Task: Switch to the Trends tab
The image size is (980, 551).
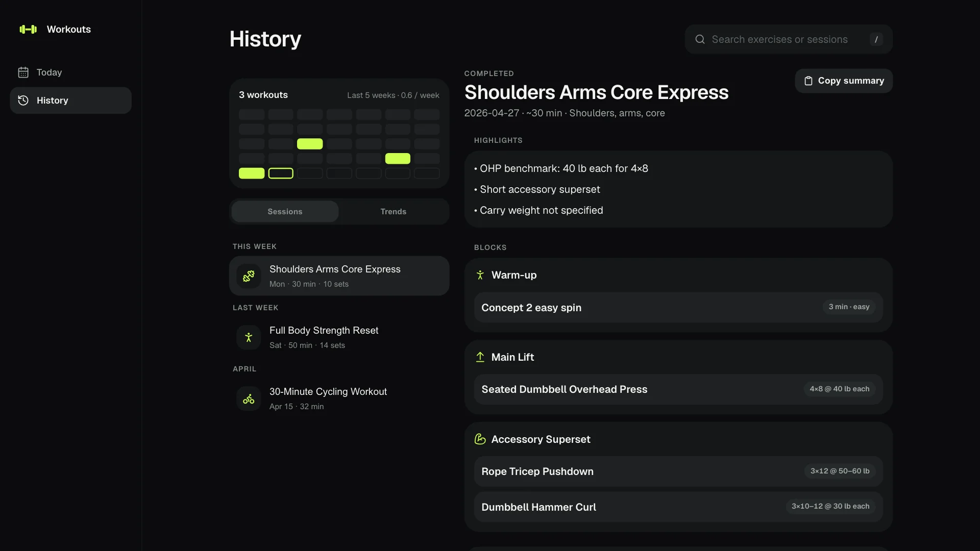Action: [393, 212]
